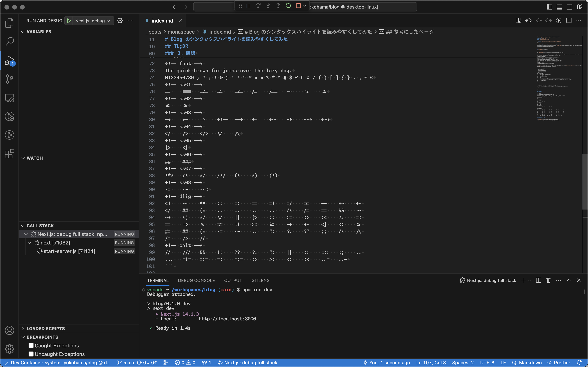This screenshot has width=588, height=367.
Task: Click the monaspace breadcrumb folder
Action: tap(181, 32)
